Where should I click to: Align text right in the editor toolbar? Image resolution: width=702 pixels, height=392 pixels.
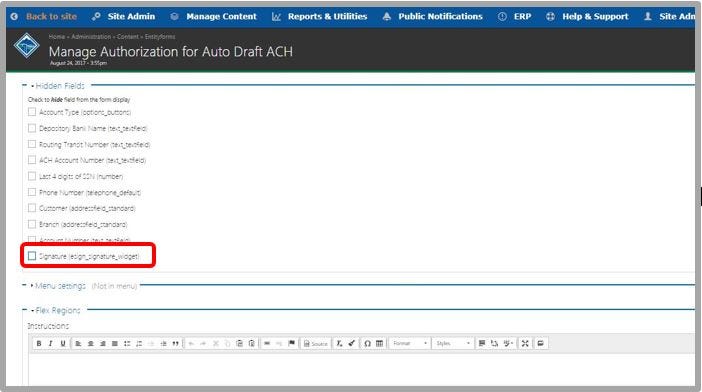103,343
